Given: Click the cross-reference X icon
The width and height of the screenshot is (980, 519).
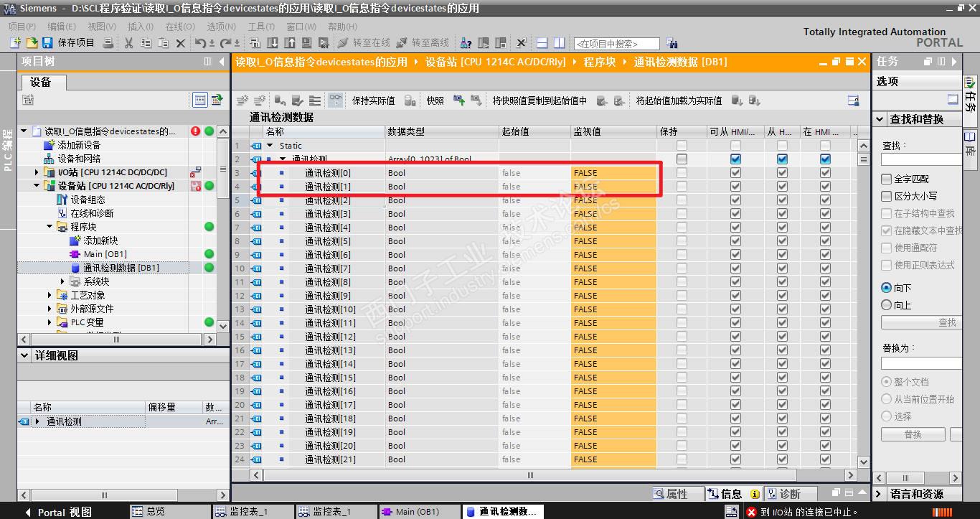Looking at the screenshot, I should click(x=522, y=43).
